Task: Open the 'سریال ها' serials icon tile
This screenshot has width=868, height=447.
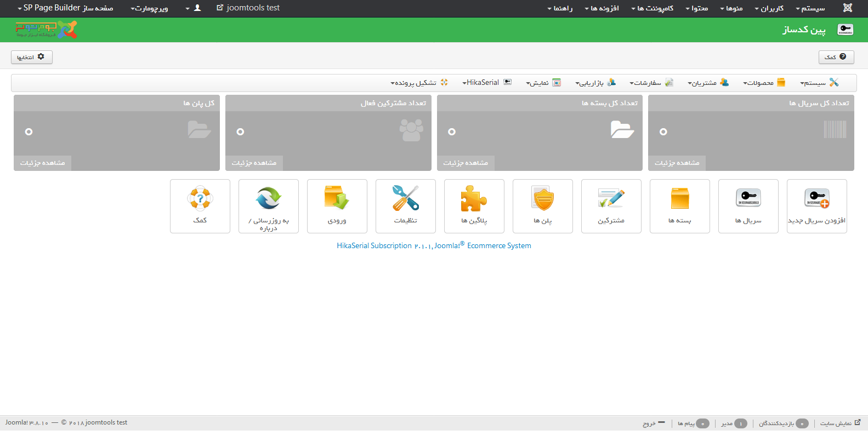Action: coord(748,206)
